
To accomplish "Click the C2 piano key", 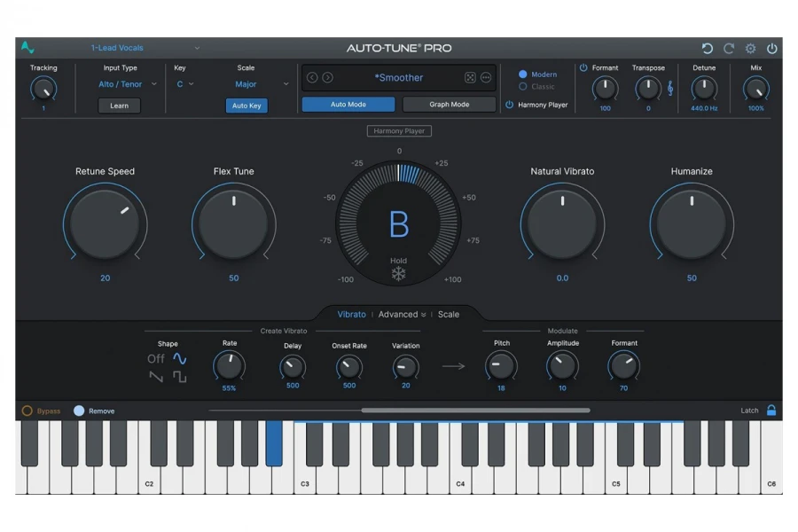I will (149, 481).
